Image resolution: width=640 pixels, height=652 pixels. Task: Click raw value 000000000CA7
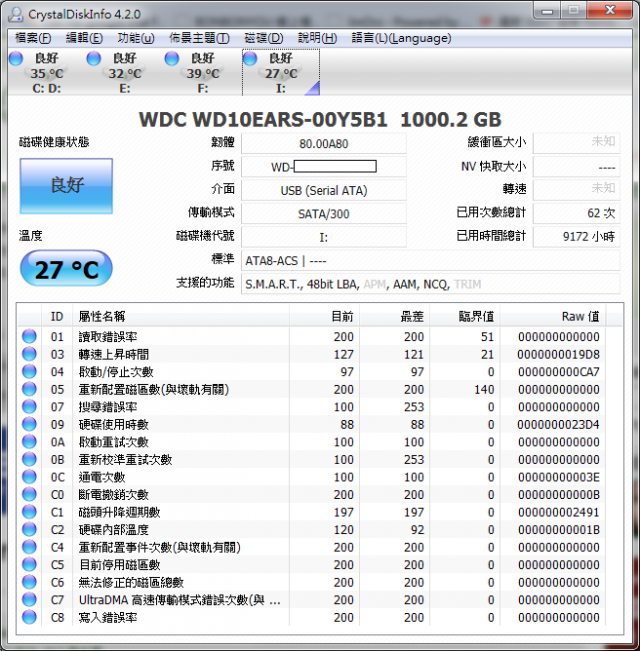[x=558, y=372]
